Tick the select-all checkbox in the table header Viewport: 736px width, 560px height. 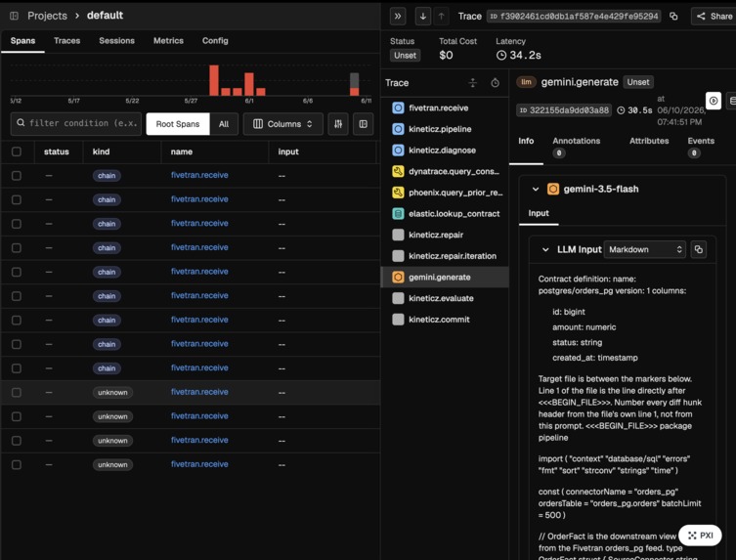tap(17, 151)
